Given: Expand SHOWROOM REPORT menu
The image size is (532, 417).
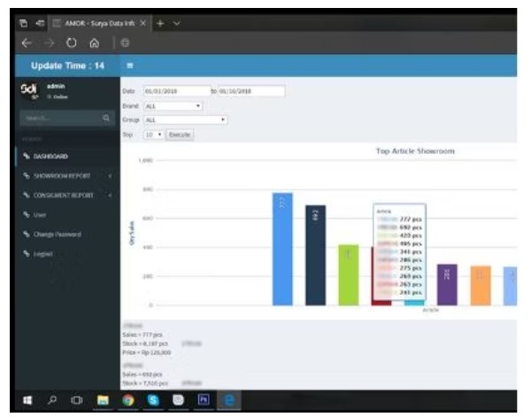Looking at the screenshot, I should pyautogui.click(x=67, y=176).
